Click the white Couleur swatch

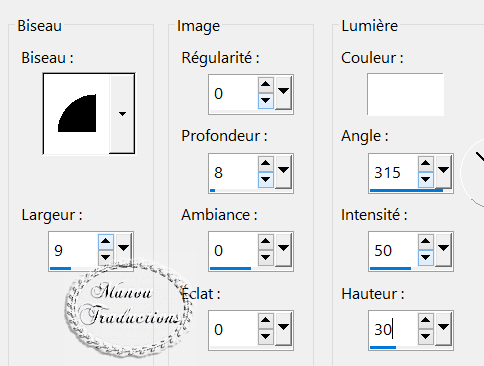[x=405, y=94]
